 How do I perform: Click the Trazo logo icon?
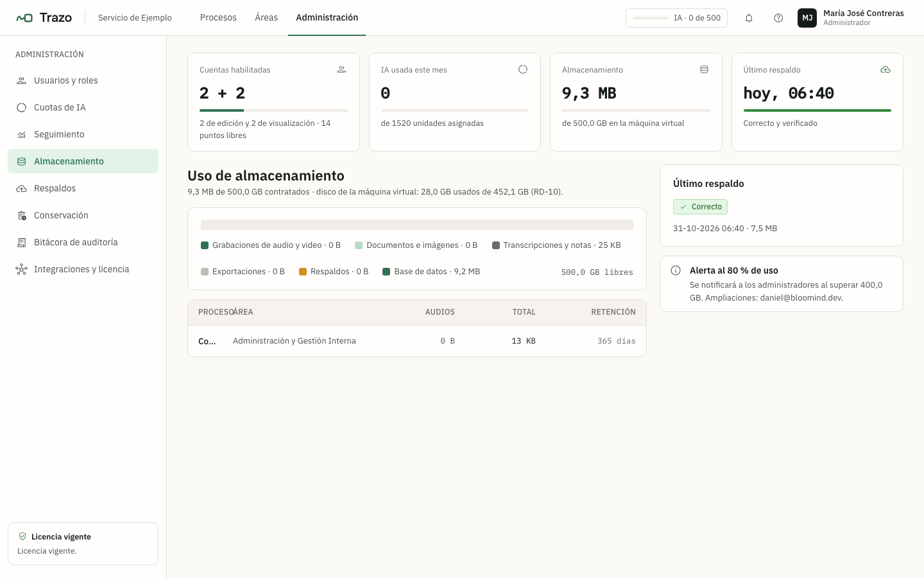coord(24,18)
